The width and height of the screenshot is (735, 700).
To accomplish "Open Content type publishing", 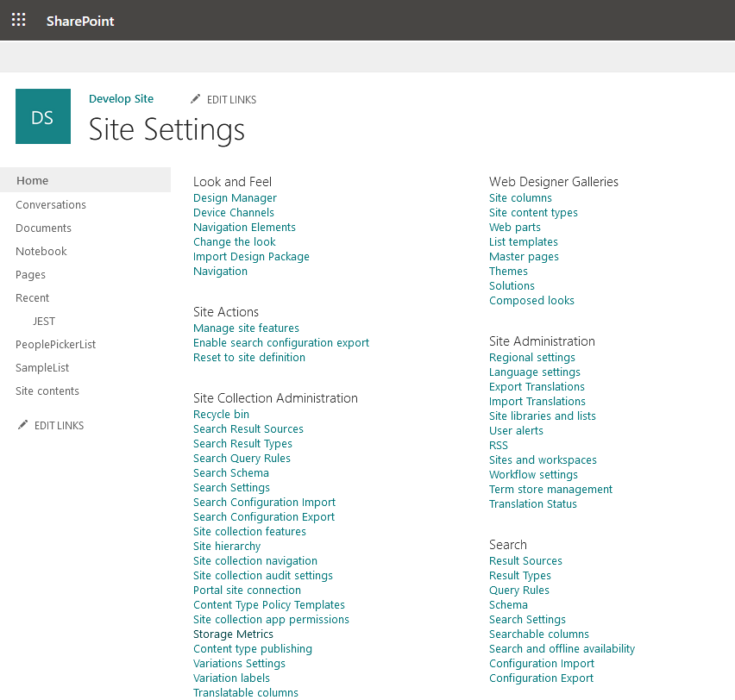I will [253, 649].
